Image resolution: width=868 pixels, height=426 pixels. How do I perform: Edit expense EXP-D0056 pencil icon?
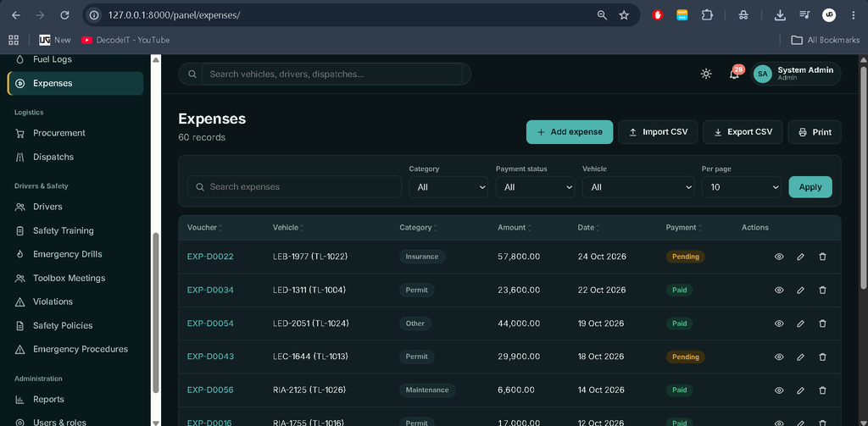click(x=800, y=390)
